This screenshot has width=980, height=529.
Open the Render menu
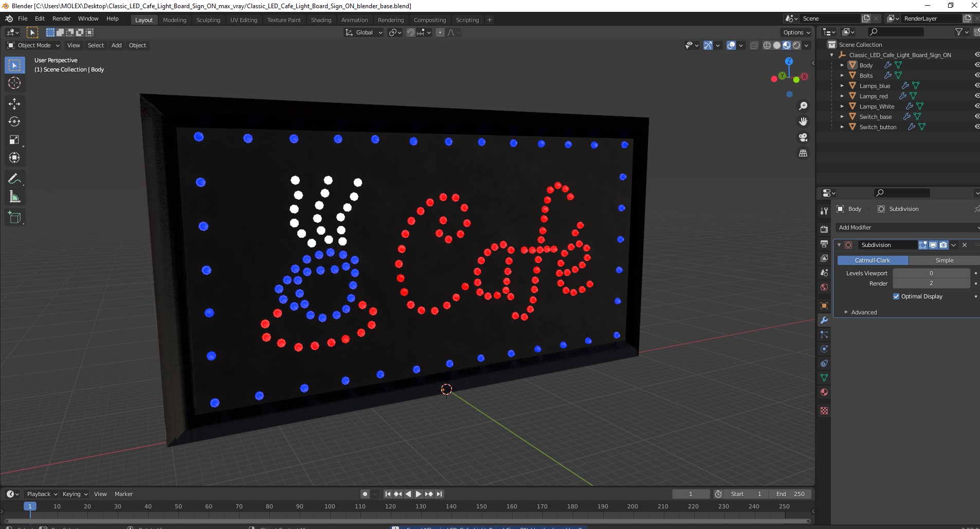[61, 19]
